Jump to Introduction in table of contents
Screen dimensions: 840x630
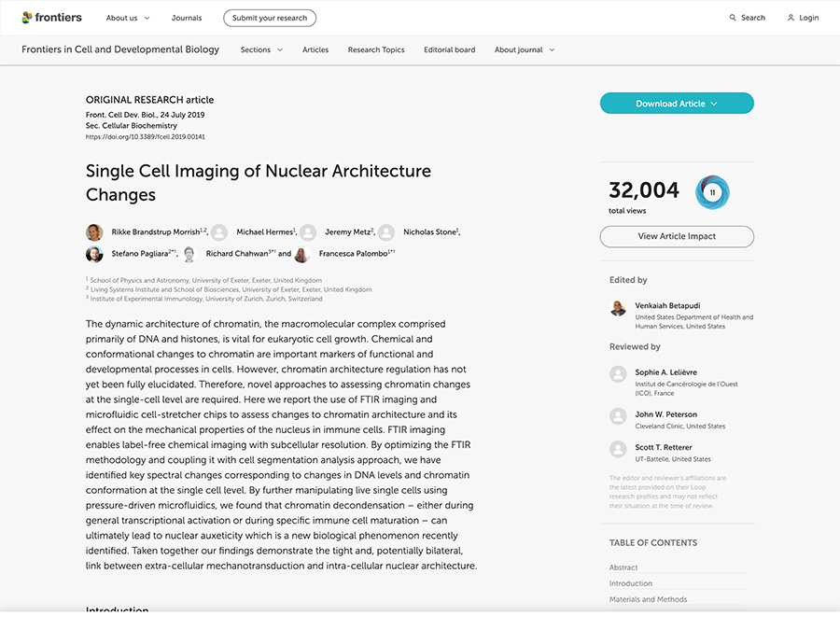pyautogui.click(x=631, y=583)
